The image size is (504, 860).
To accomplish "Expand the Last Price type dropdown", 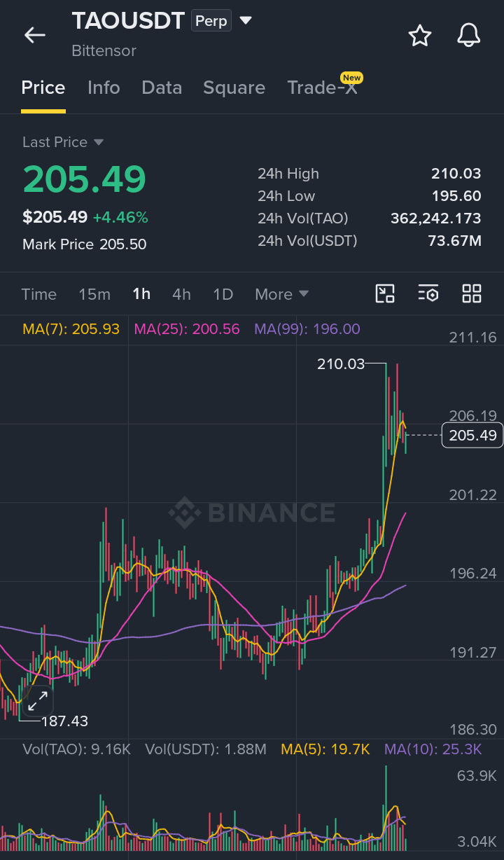I will pyautogui.click(x=99, y=142).
